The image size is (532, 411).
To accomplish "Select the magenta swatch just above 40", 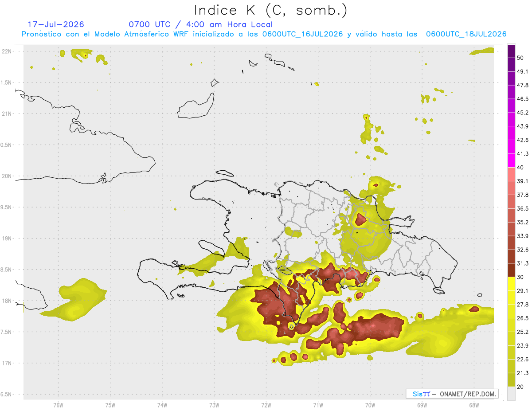I will pyautogui.click(x=511, y=160).
